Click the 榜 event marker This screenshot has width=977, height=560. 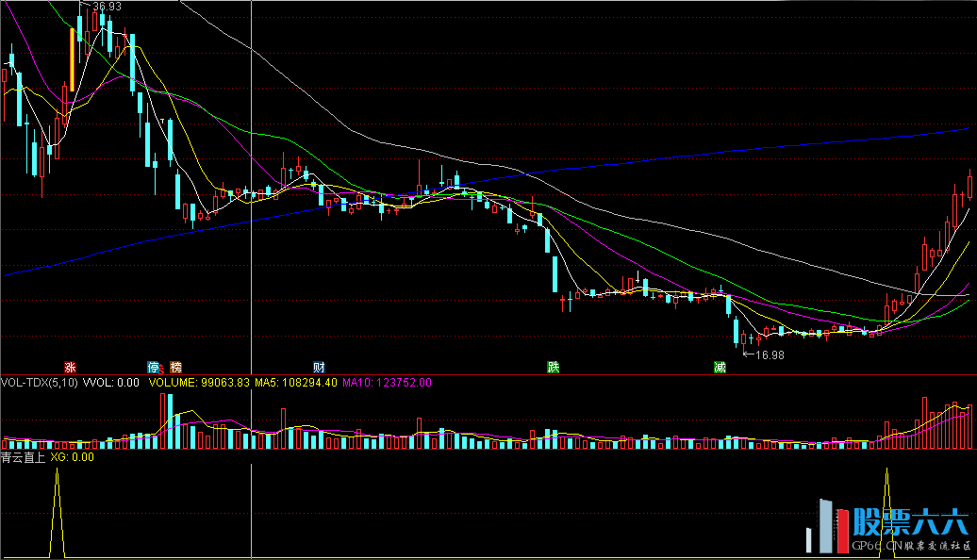click(174, 367)
